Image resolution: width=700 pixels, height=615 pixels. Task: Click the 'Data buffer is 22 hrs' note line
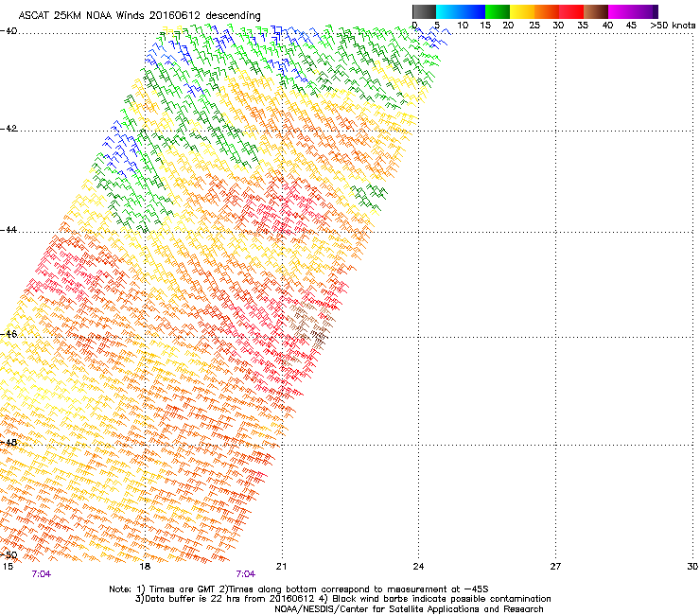pyautogui.click(x=342, y=599)
